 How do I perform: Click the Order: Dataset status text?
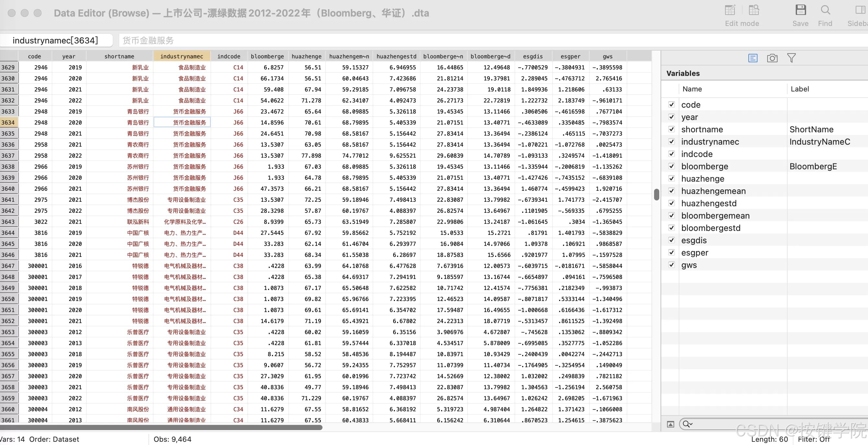54,439
